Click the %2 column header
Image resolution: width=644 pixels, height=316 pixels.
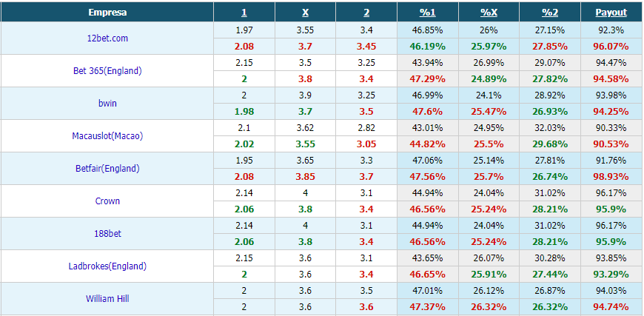coord(550,13)
